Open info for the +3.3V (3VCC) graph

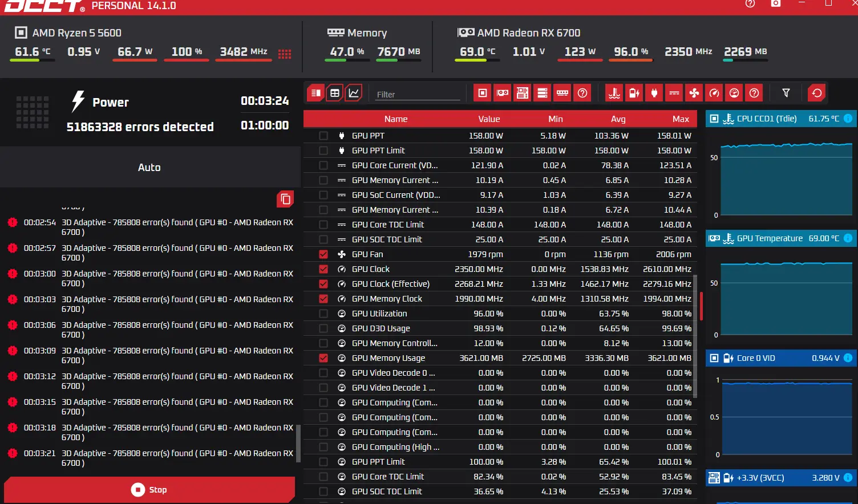pos(848,478)
